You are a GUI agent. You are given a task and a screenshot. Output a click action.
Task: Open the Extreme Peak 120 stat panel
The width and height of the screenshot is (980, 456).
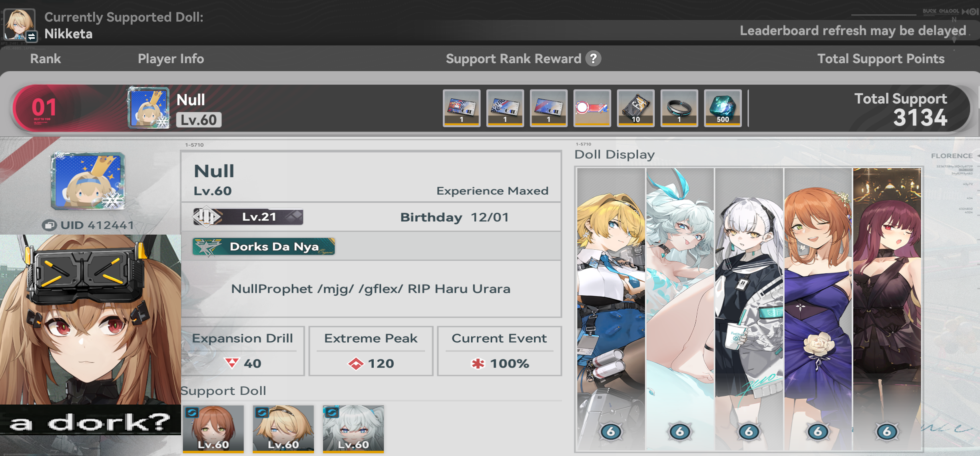(371, 351)
